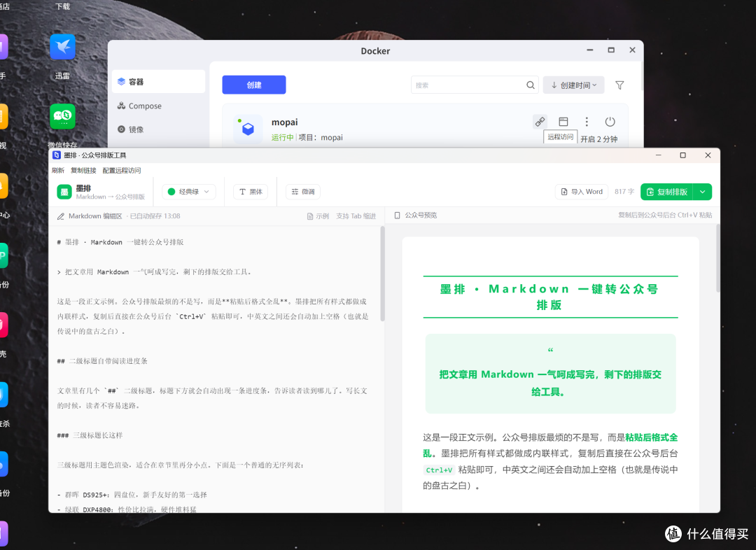Image resolution: width=756 pixels, height=550 pixels.
Task: Click the 黑体 font button
Action: click(251, 191)
